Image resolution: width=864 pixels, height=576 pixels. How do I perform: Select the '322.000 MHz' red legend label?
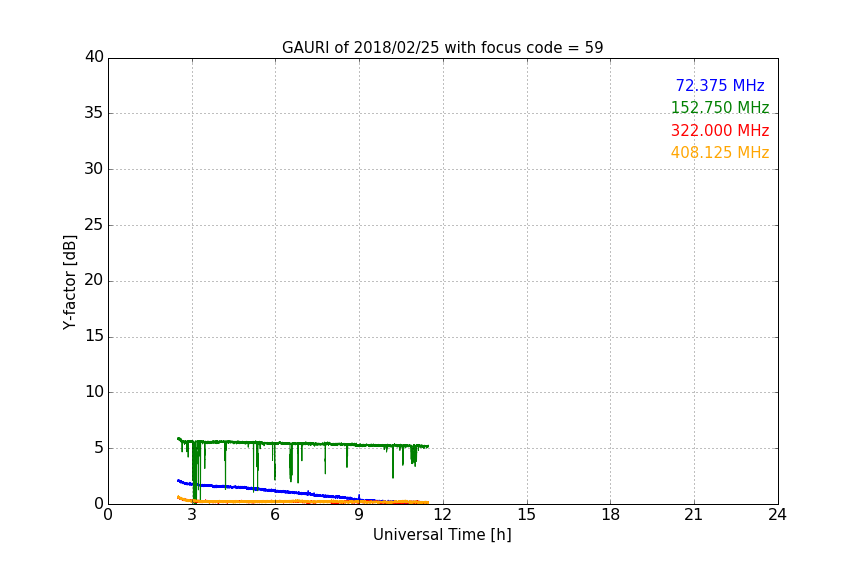coord(720,131)
